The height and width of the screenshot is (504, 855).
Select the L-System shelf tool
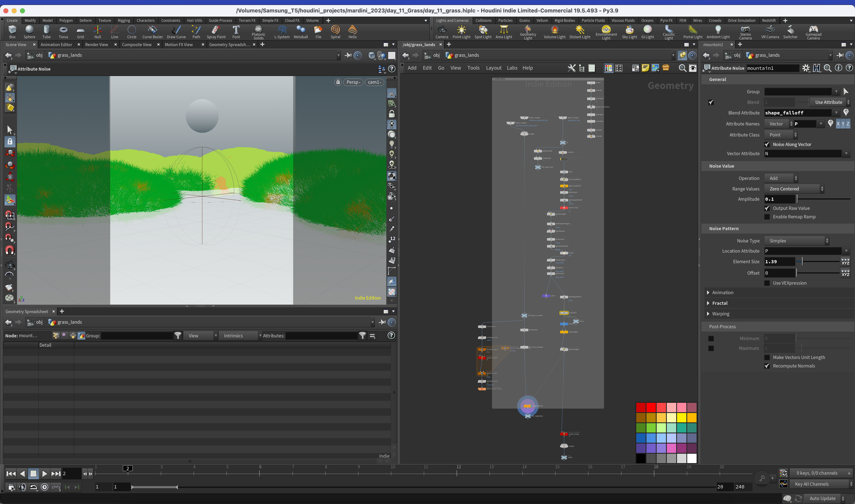pyautogui.click(x=282, y=32)
